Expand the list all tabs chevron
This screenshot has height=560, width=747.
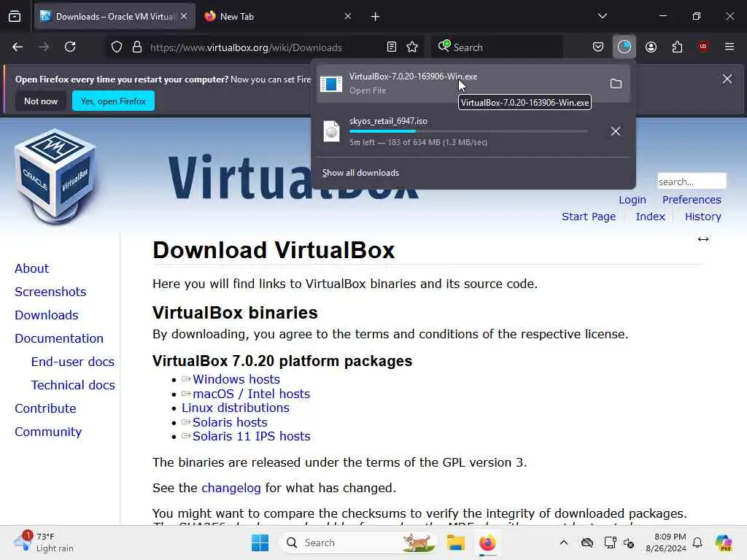point(602,16)
